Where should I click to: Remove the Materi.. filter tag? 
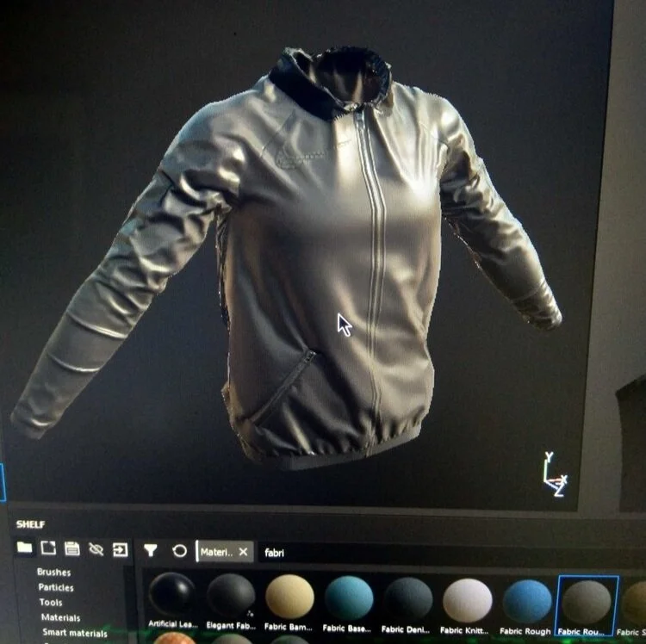[244, 552]
